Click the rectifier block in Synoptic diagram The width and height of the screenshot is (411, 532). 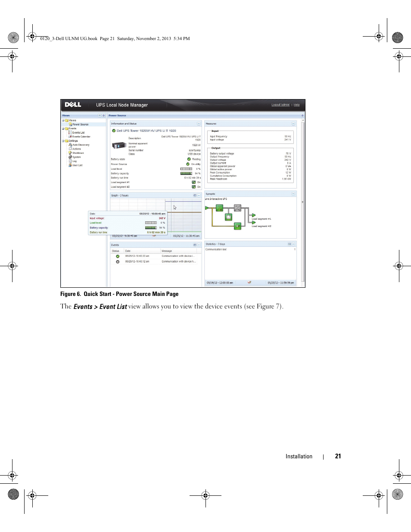(219, 208)
